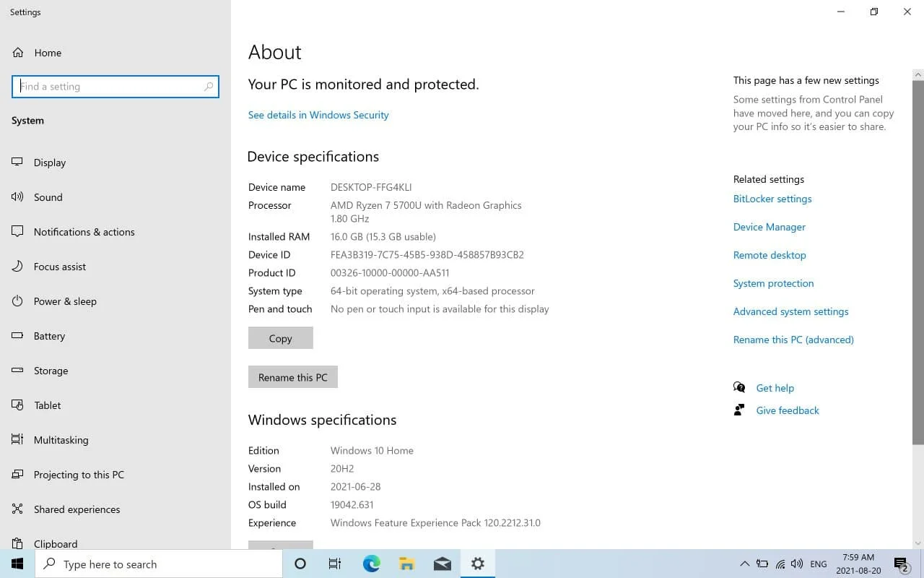Open the Multitasking icon
This screenshot has width=924, height=578.
click(x=18, y=440)
